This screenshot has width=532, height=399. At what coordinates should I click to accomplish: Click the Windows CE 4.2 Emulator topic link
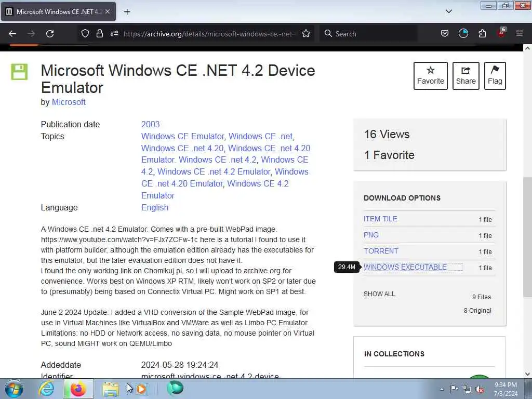pyautogui.click(x=215, y=189)
